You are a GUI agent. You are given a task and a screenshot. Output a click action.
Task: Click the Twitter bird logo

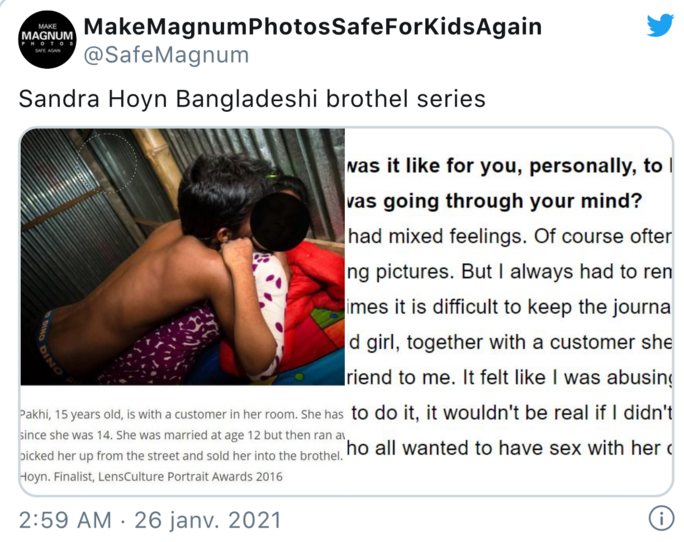coord(660,26)
